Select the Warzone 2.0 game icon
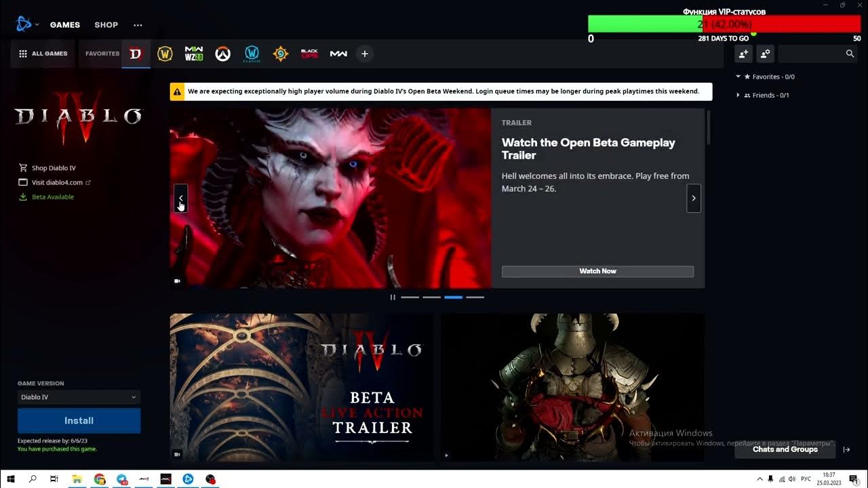The image size is (868, 488). click(x=194, y=54)
